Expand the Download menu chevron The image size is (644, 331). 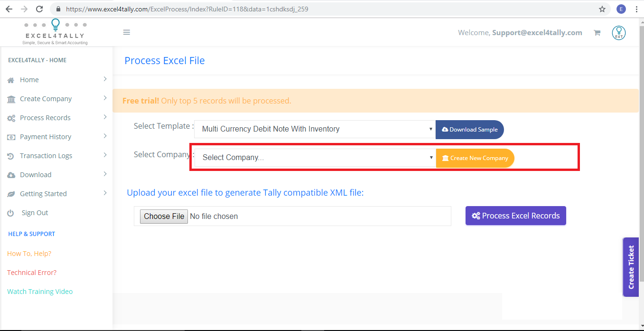point(105,174)
